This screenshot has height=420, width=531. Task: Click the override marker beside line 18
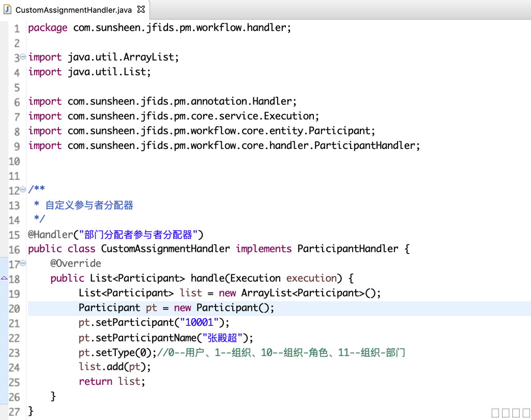click(x=5, y=278)
